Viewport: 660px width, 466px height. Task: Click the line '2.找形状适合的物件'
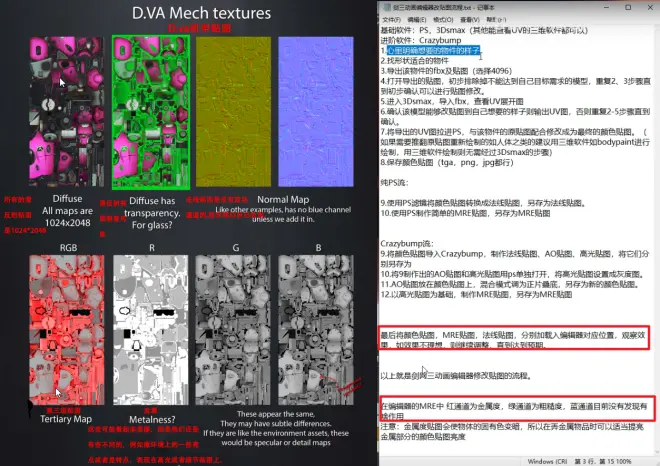pos(415,61)
